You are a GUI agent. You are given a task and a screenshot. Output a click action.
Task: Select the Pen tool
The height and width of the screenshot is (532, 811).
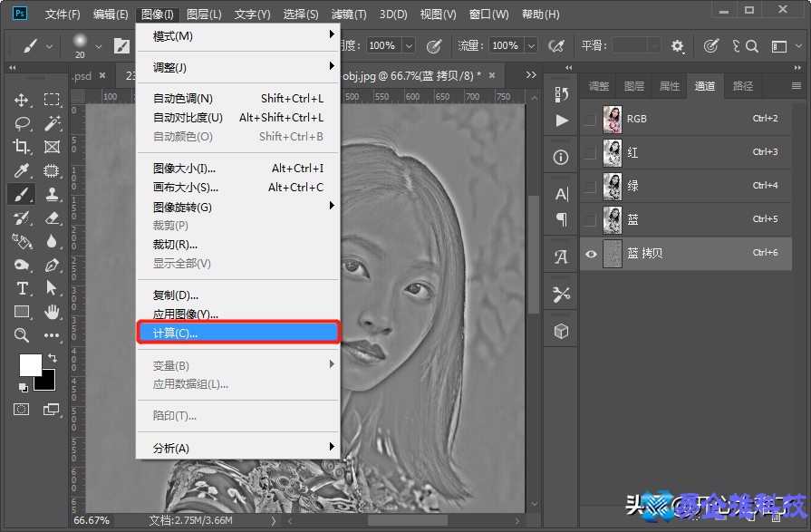[52, 265]
